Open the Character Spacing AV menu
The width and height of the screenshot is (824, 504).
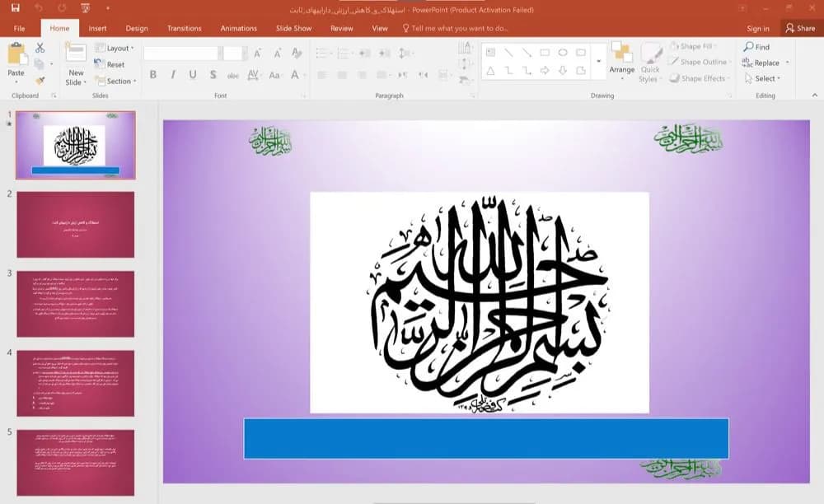[x=253, y=75]
